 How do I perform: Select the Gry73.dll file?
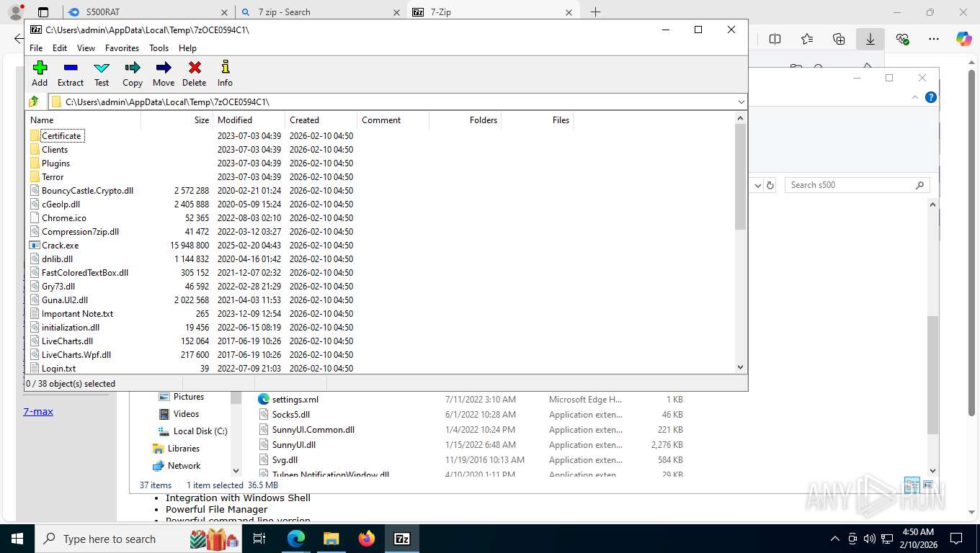point(58,287)
